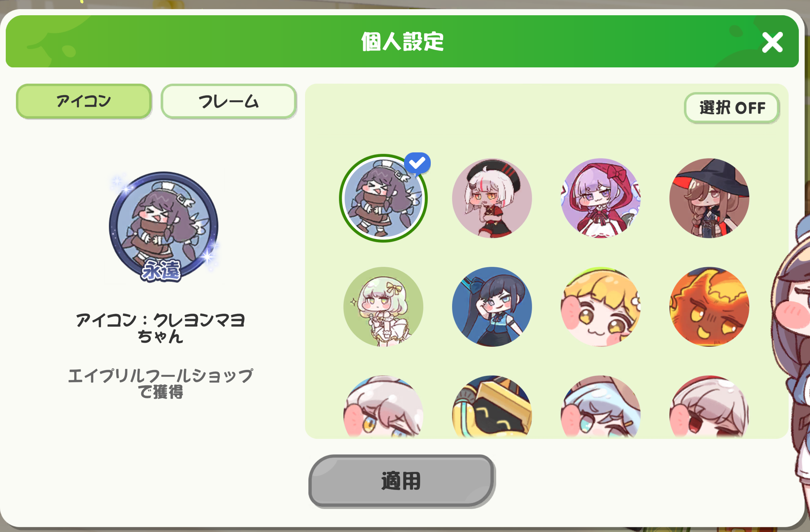Choose the white-haired girl with black beret icon
The height and width of the screenshot is (532, 810).
point(492,198)
